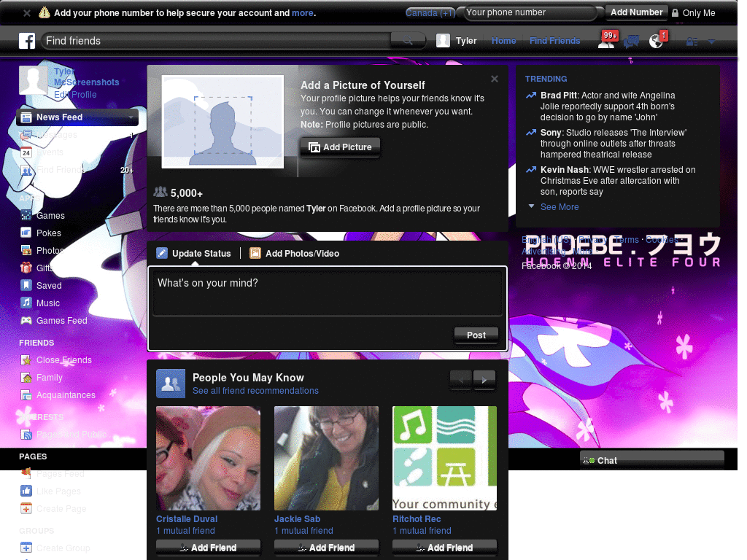Viewport: 747px width, 560px height.
Task: Open News Feed options dropdown arrow
Action: pyautogui.click(x=130, y=117)
